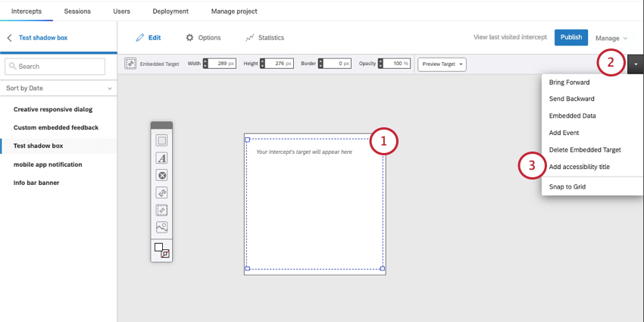Viewport: 644px width, 322px height.
Task: Select the text tool in the floating palette
Action: (x=161, y=158)
